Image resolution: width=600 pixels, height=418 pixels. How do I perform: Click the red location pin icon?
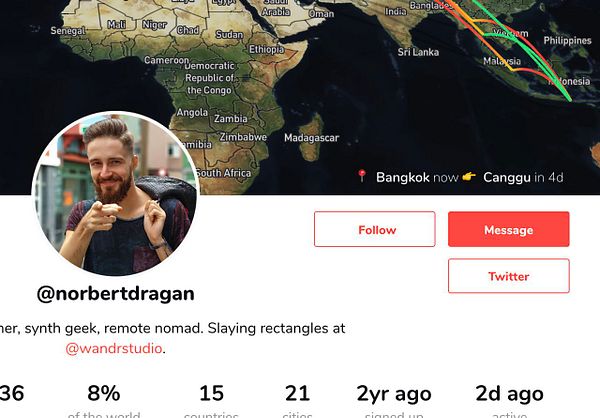point(362,176)
